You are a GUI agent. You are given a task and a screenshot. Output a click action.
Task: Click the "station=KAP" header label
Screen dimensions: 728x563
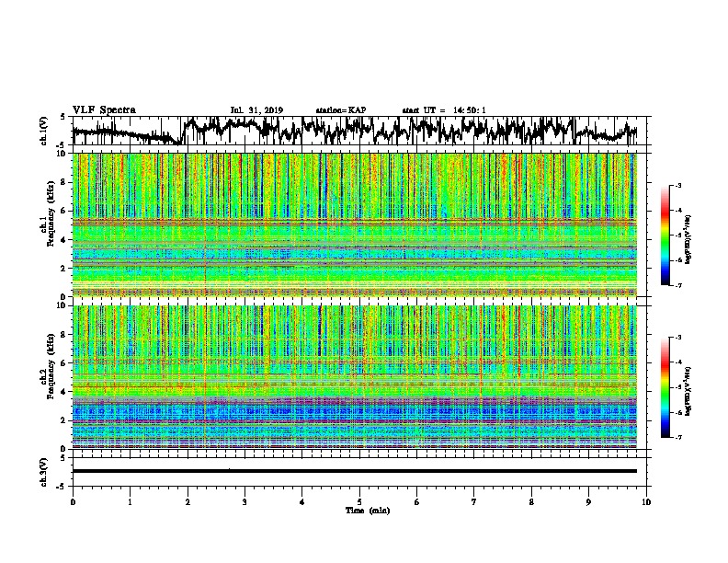click(x=341, y=110)
